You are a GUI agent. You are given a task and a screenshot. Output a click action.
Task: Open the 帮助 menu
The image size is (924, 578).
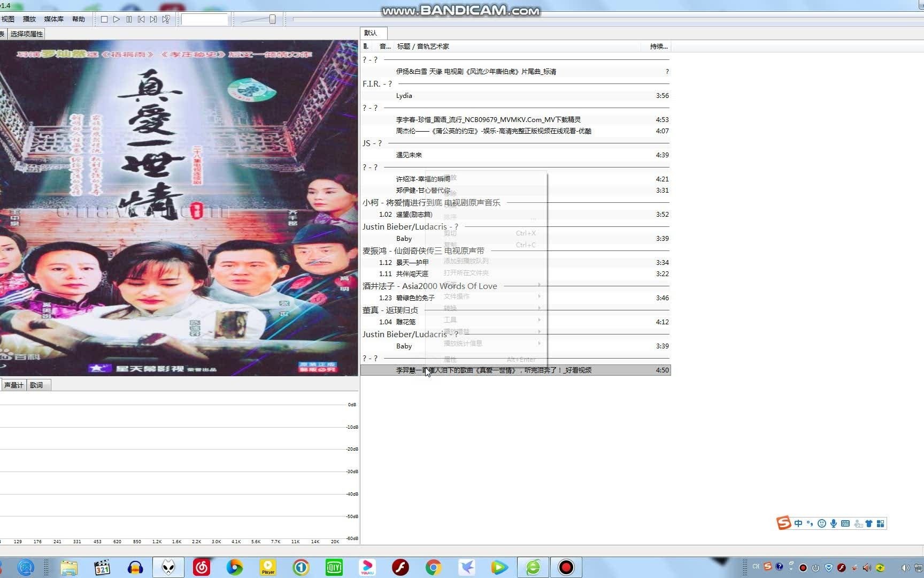tap(79, 19)
